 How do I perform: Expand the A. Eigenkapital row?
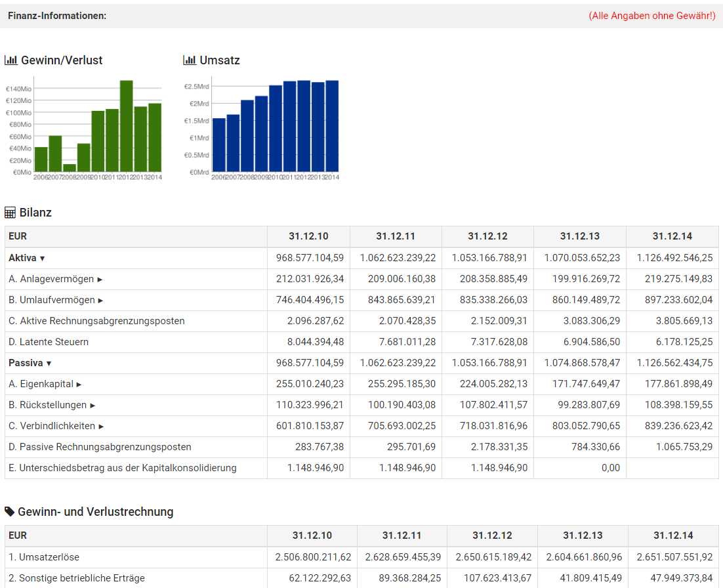click(x=79, y=385)
